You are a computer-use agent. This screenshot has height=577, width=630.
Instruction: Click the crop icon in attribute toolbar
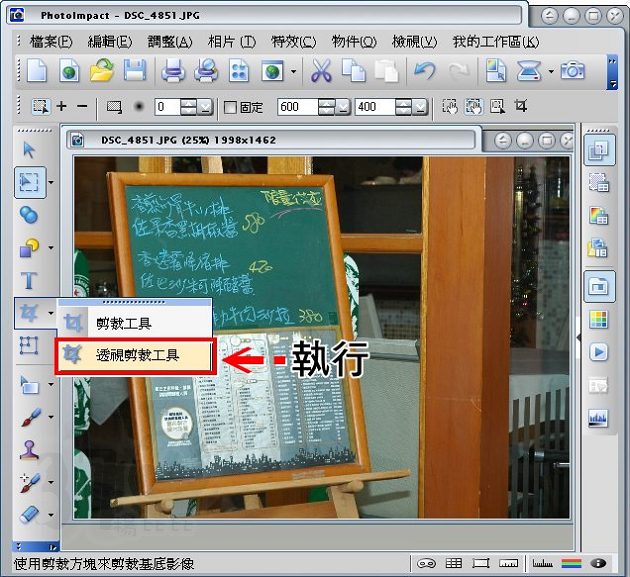click(x=521, y=106)
